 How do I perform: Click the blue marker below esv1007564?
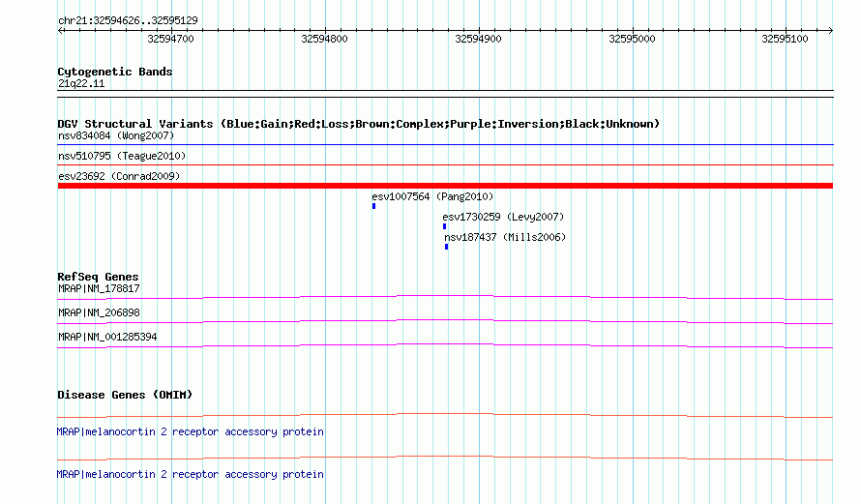374,206
